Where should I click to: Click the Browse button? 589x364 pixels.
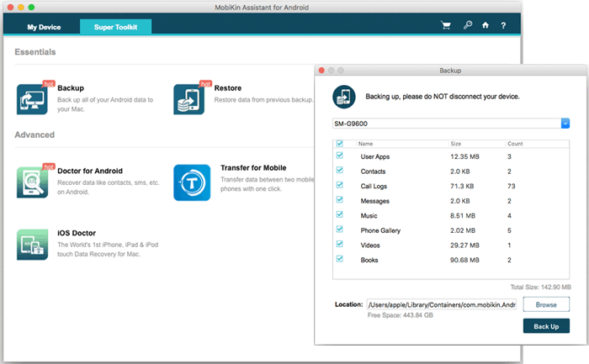point(546,304)
